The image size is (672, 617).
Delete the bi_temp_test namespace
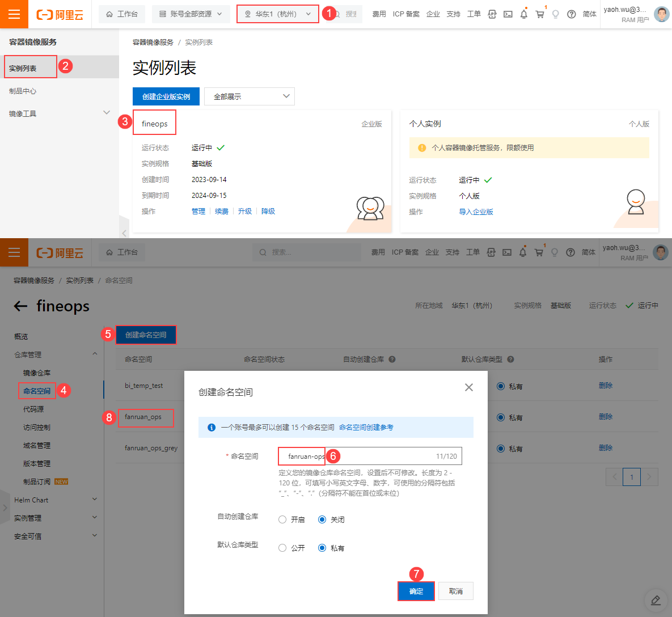click(x=606, y=385)
